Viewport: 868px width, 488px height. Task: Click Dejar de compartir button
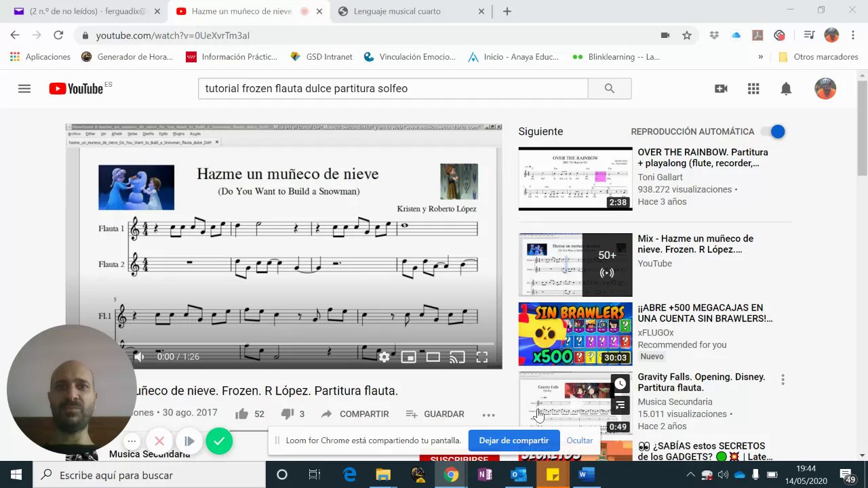(x=514, y=441)
